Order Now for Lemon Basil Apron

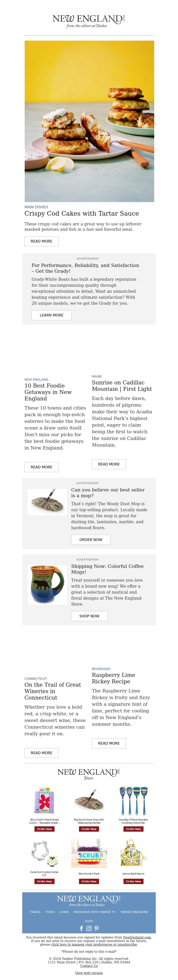coord(133,881)
